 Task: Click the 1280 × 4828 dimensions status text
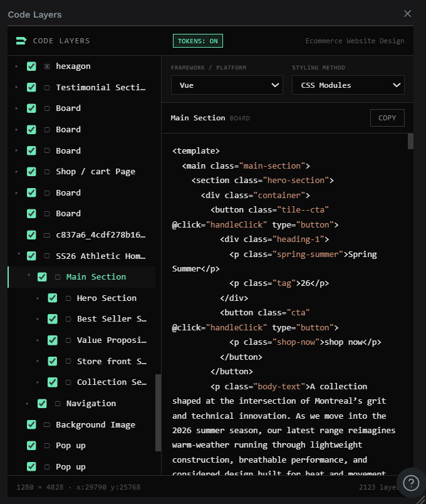pyautogui.click(x=40, y=487)
